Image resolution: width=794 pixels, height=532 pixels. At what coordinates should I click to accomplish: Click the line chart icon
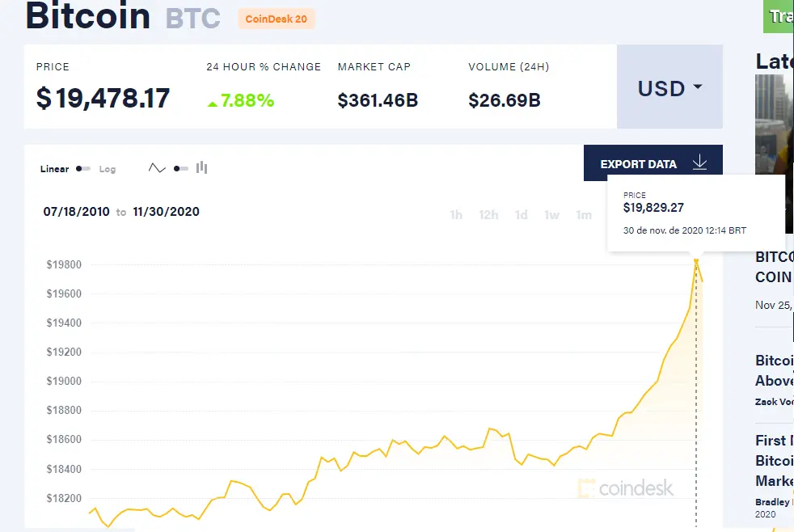click(x=157, y=168)
